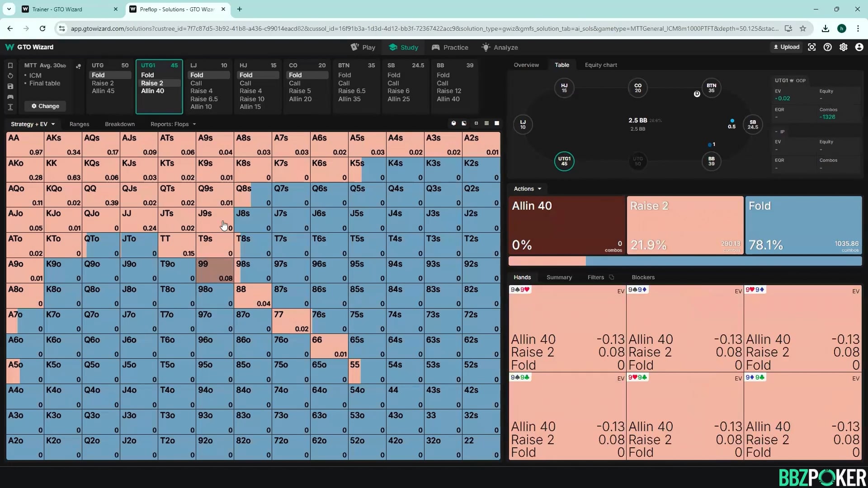Switch to the Equity chart tab

click(x=600, y=65)
